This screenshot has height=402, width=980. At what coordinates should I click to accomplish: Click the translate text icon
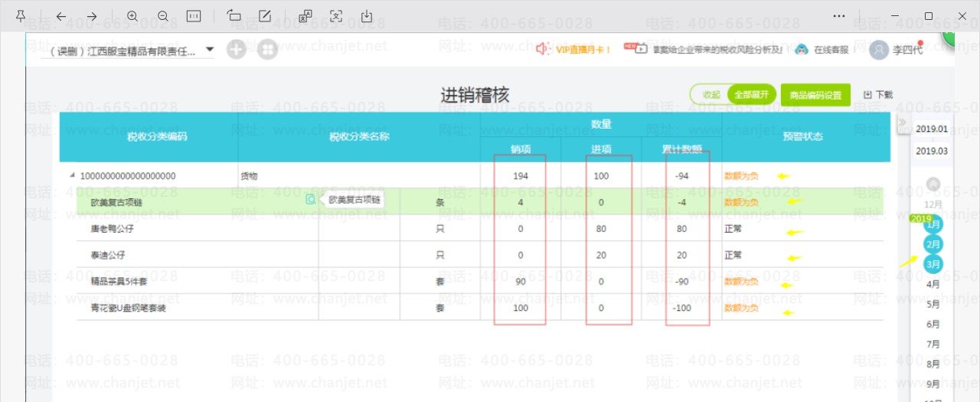(x=305, y=16)
